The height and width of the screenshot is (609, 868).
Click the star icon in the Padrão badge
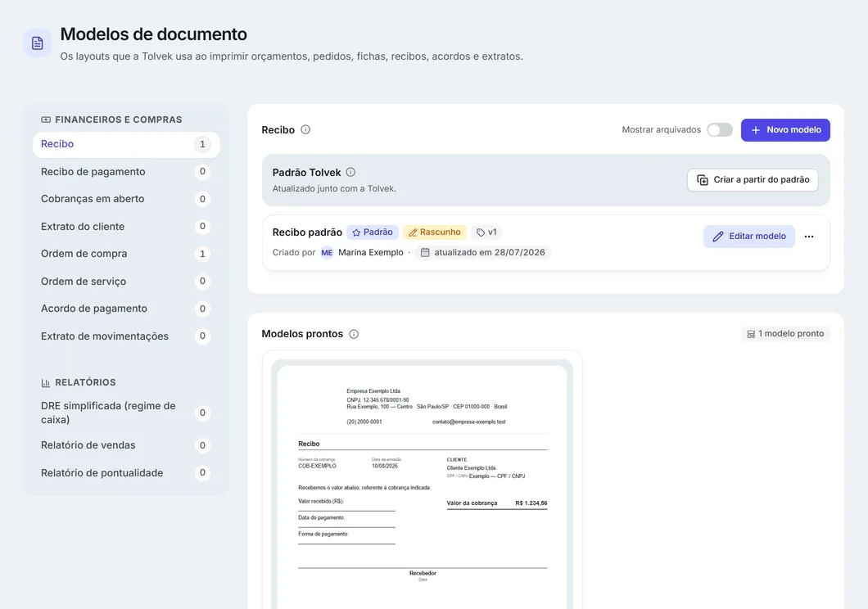pyautogui.click(x=356, y=232)
